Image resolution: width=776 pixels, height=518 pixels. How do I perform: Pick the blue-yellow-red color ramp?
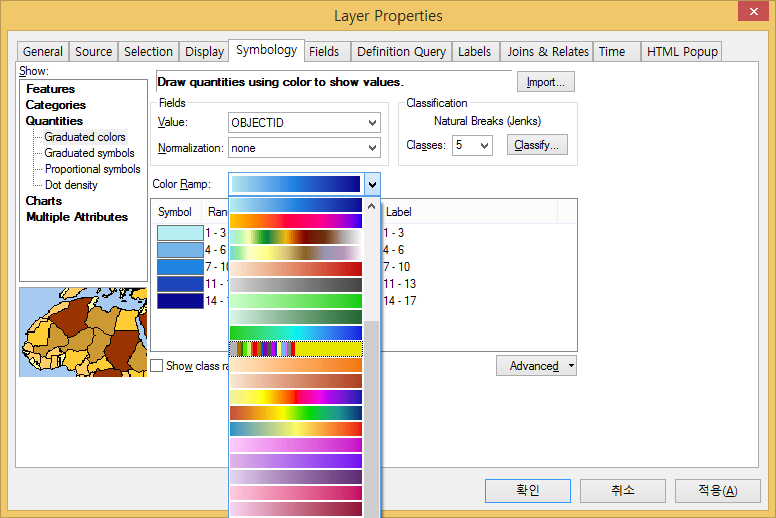tap(296, 429)
